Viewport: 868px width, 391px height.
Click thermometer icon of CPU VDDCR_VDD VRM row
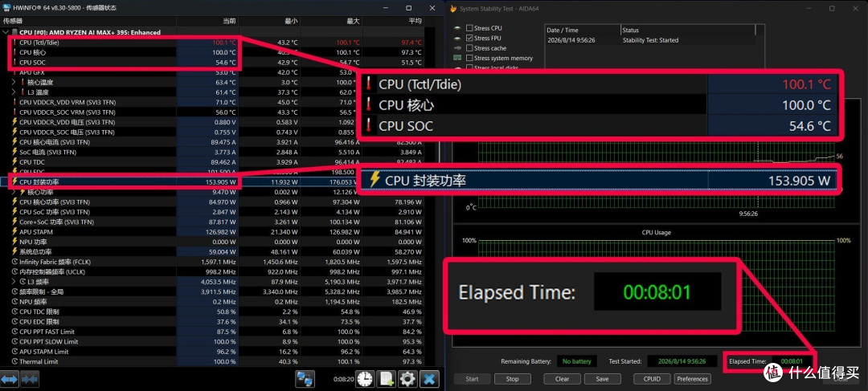click(15, 102)
